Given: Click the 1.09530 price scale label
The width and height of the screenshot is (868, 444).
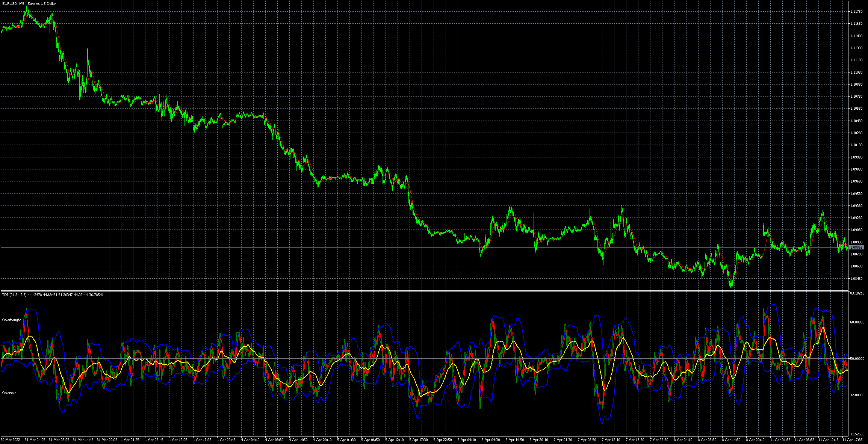Looking at the screenshot, I should click(x=856, y=194).
